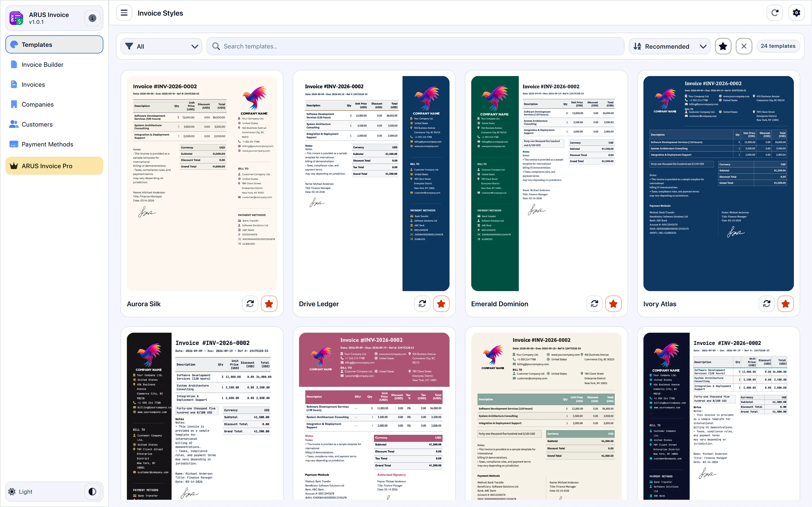Open the hamburger menu next to Invoice Styles
Image resolution: width=812 pixels, height=507 pixels.
(124, 13)
